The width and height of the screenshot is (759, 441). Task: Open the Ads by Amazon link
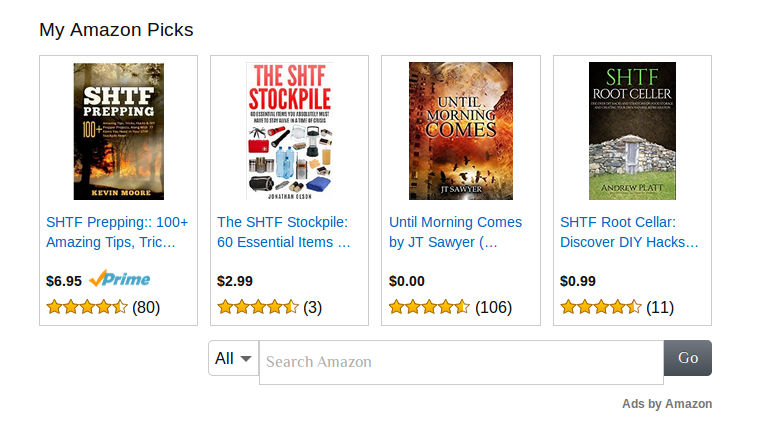click(x=667, y=404)
